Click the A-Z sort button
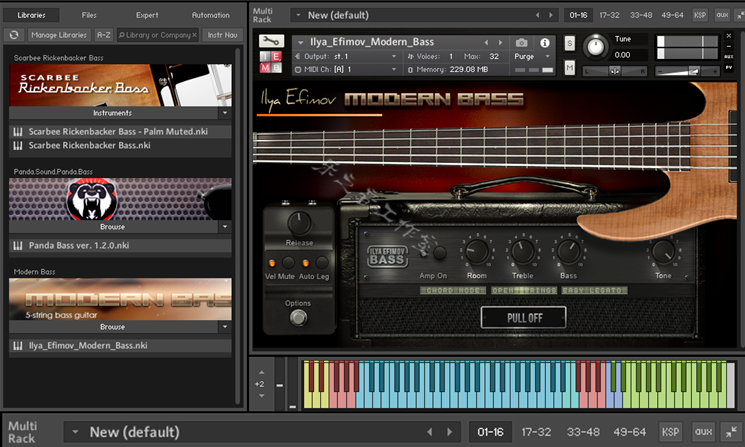 pyautogui.click(x=104, y=35)
